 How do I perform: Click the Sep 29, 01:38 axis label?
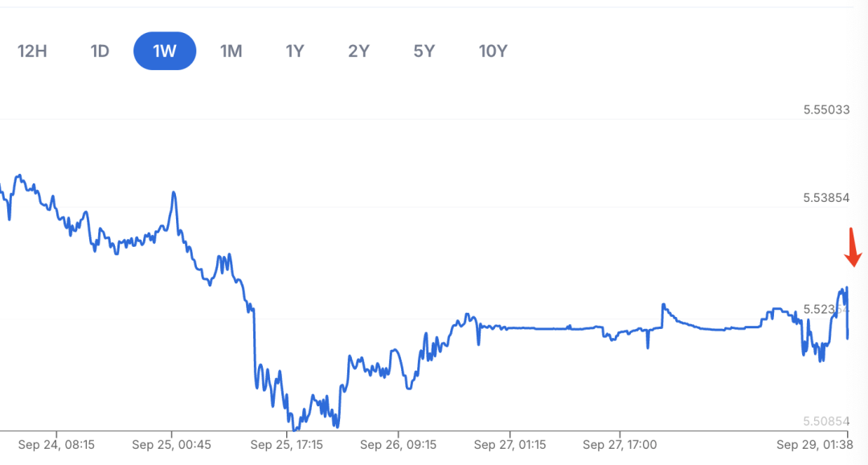[813, 444]
